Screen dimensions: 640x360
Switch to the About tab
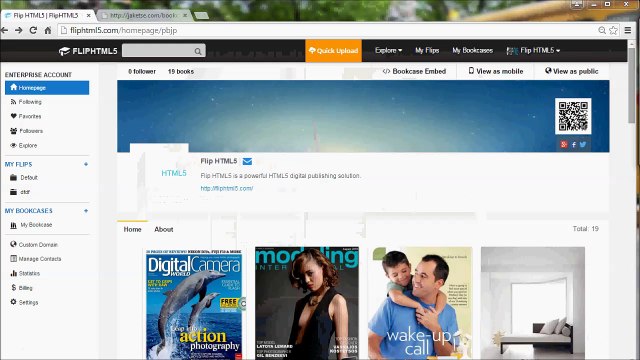164,229
